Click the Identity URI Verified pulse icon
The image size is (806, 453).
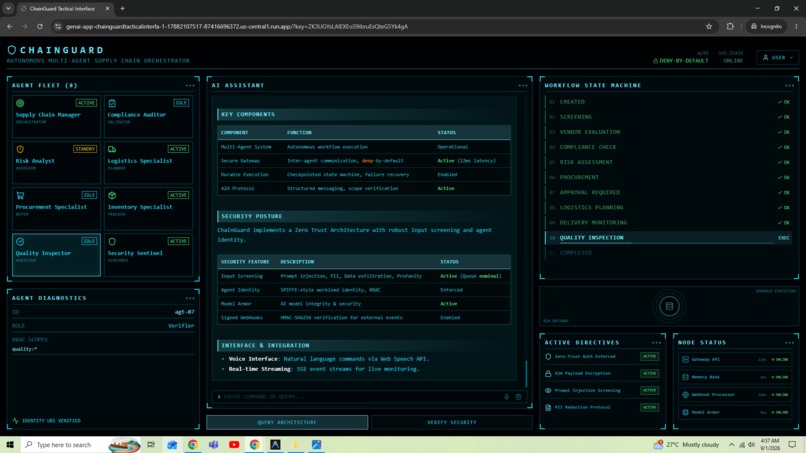coord(15,421)
